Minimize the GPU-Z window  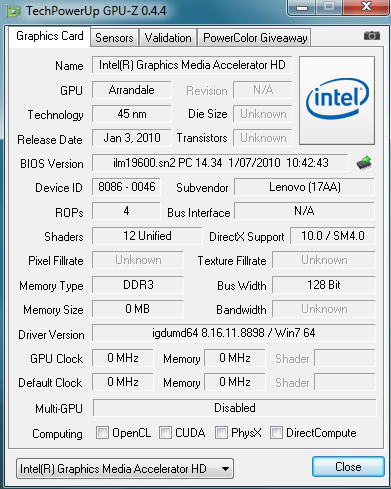coord(302,7)
